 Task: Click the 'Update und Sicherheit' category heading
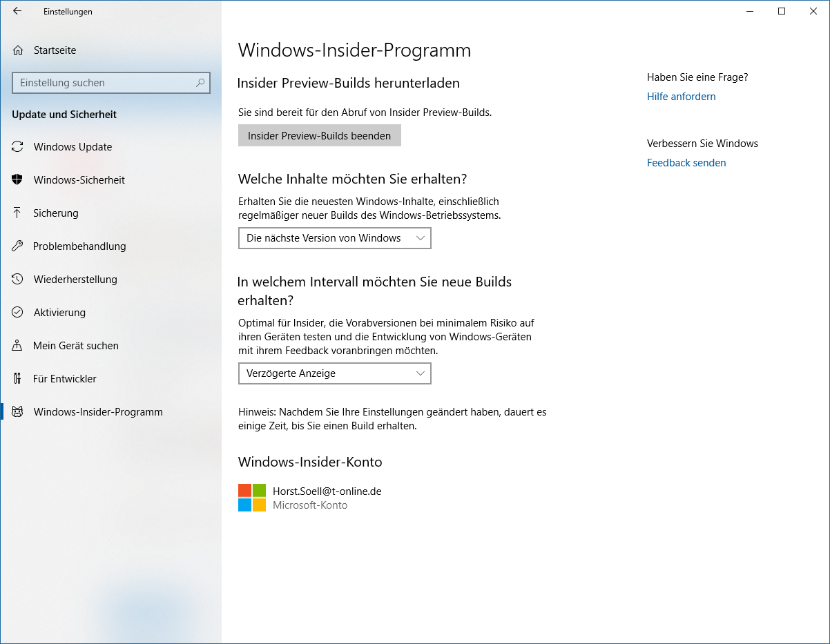[x=64, y=115]
